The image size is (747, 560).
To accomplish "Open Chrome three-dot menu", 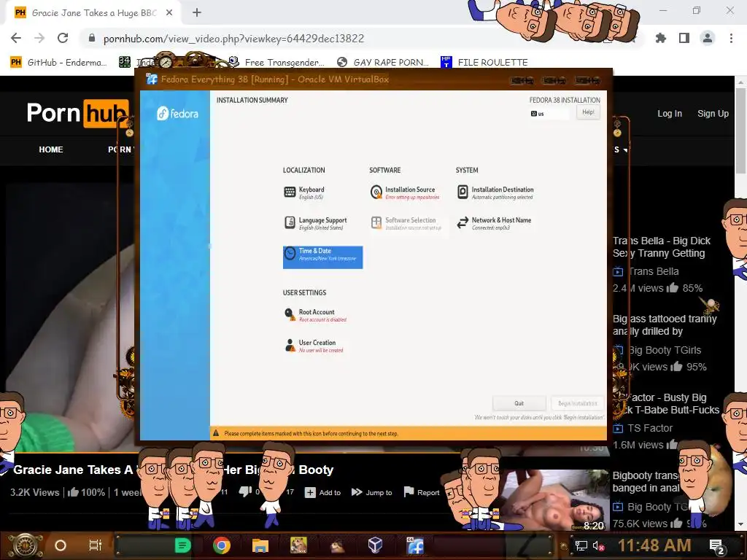I will coord(731,38).
